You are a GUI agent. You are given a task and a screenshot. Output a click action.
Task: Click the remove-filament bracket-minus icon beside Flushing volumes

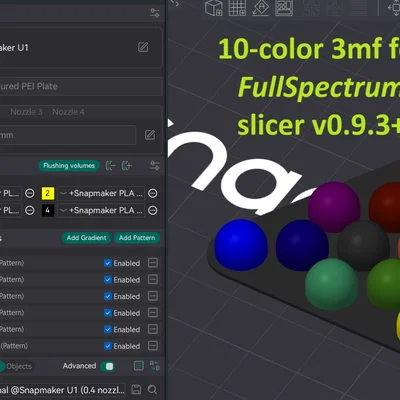pos(110,165)
